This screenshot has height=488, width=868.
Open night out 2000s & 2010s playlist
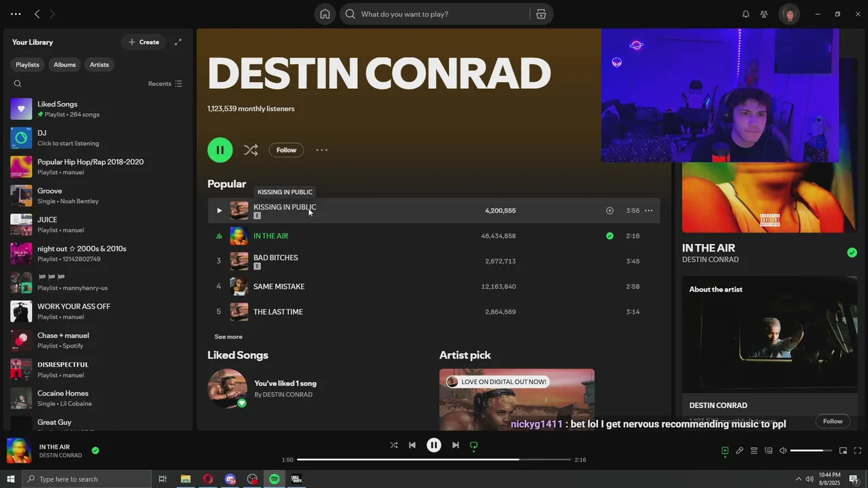(98, 253)
